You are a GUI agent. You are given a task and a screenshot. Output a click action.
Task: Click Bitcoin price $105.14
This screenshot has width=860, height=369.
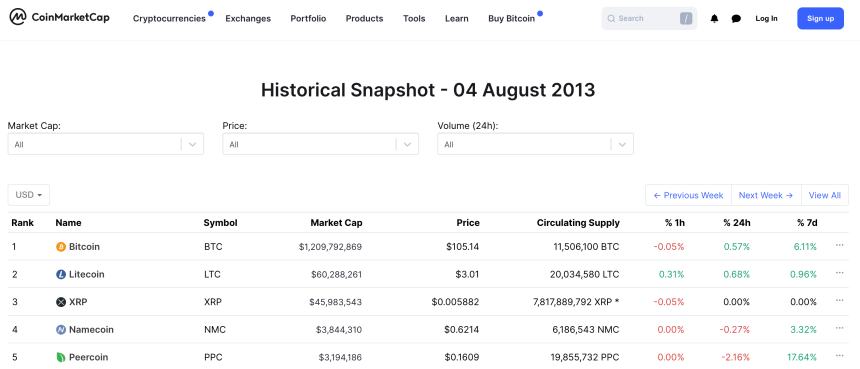tap(462, 247)
